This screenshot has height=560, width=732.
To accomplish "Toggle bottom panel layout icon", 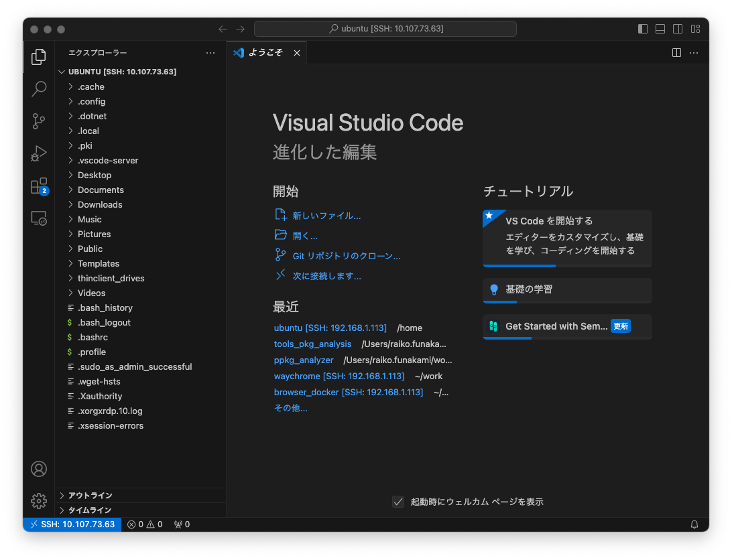I will click(660, 29).
